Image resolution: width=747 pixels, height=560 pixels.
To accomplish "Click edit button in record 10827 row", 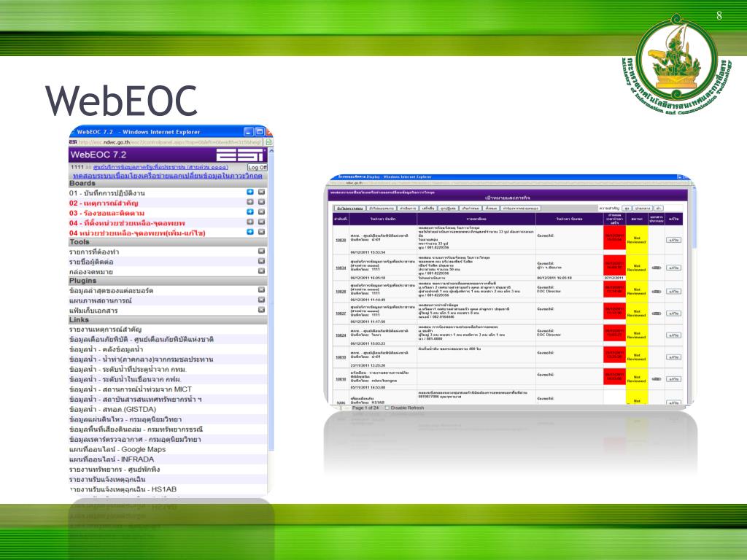I will [673, 314].
